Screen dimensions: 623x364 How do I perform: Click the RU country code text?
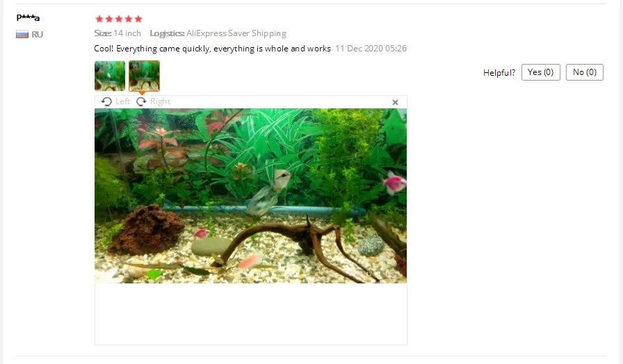[x=38, y=35]
